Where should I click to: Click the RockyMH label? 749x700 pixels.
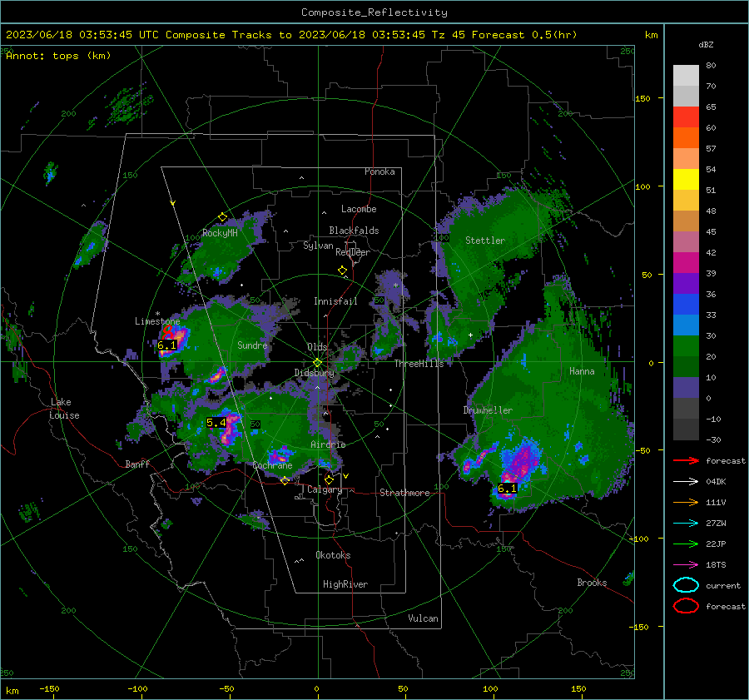pyautogui.click(x=220, y=233)
